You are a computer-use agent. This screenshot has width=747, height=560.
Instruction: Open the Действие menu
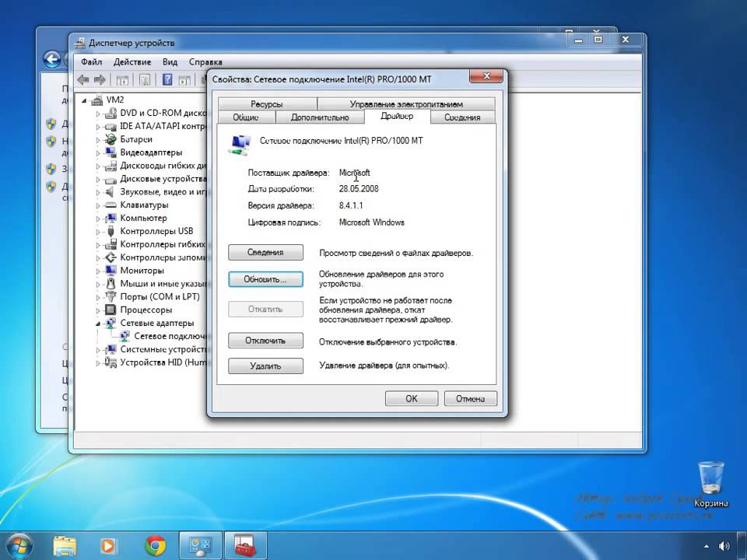pyautogui.click(x=132, y=62)
